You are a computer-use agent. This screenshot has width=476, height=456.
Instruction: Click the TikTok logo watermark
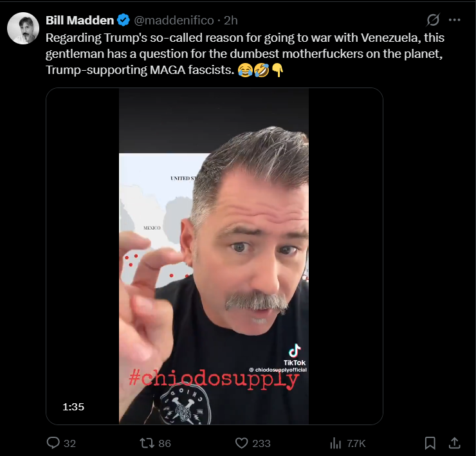(295, 355)
